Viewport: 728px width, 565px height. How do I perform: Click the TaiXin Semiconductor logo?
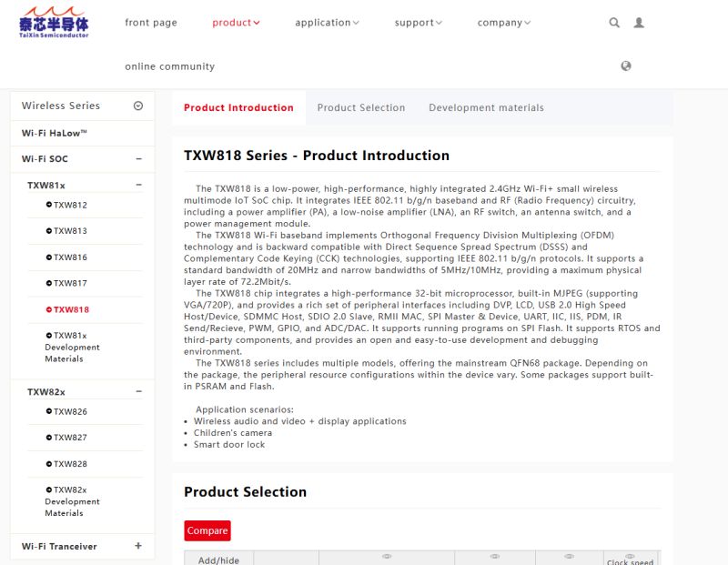tap(54, 22)
